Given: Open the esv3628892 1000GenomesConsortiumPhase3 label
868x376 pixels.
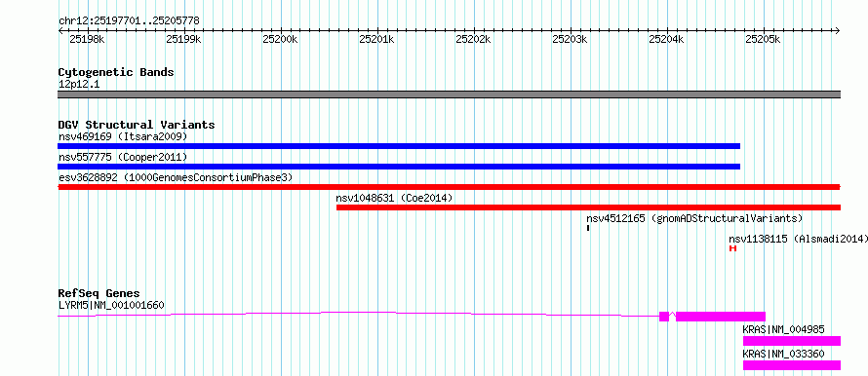Looking at the screenshot, I should (x=176, y=177).
